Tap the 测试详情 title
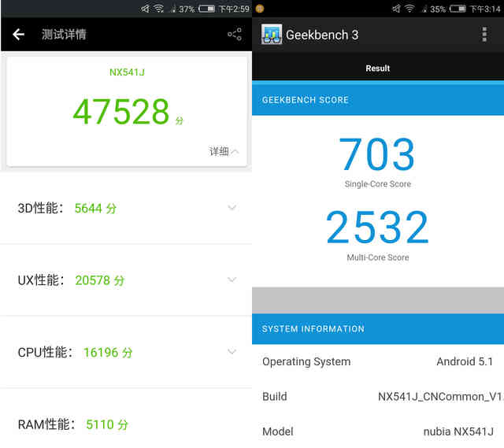 coord(64,34)
